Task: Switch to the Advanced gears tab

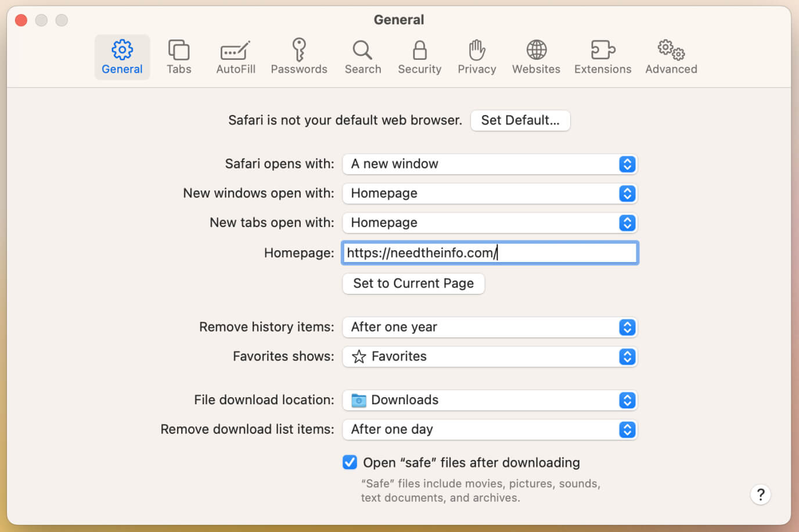Action: [671, 57]
